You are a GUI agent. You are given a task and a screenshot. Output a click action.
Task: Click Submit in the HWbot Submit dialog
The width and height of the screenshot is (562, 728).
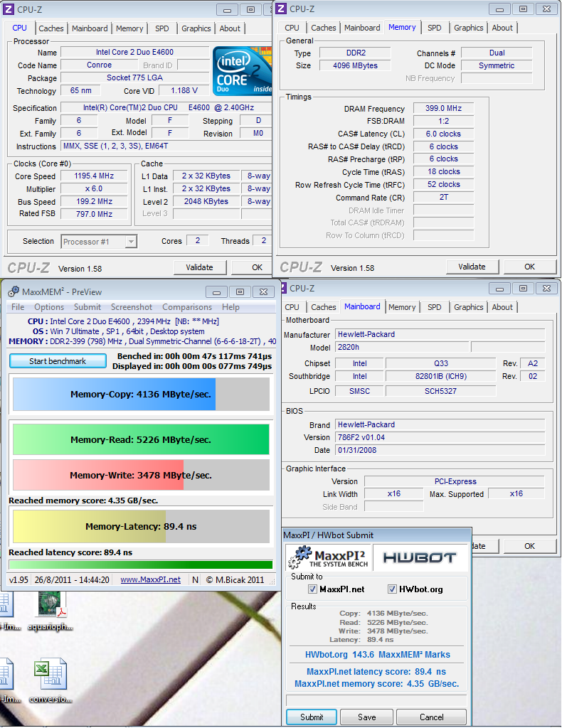[x=312, y=717]
